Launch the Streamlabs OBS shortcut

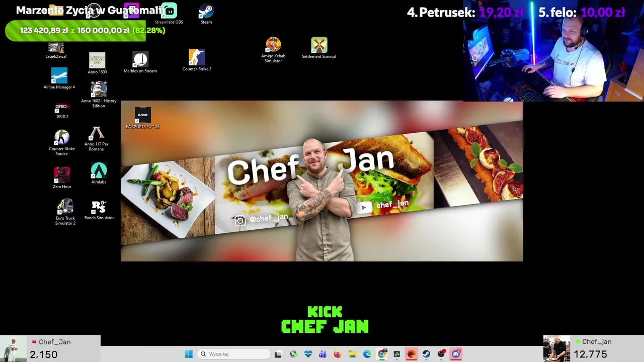click(169, 14)
